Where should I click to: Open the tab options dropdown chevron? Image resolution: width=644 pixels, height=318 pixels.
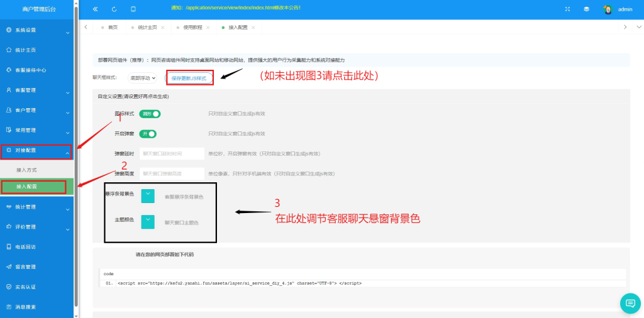click(639, 27)
